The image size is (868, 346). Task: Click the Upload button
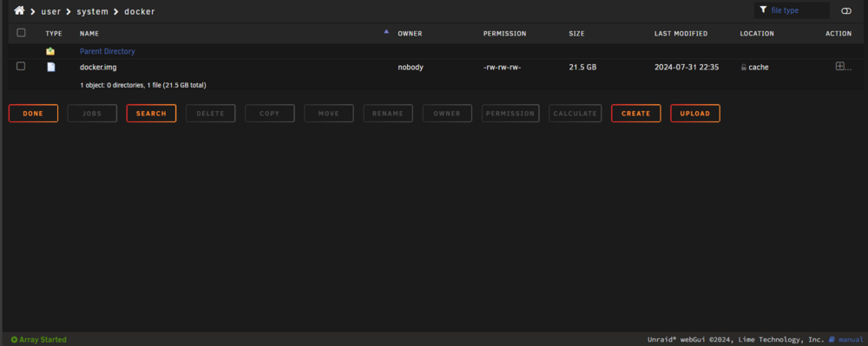coord(695,114)
